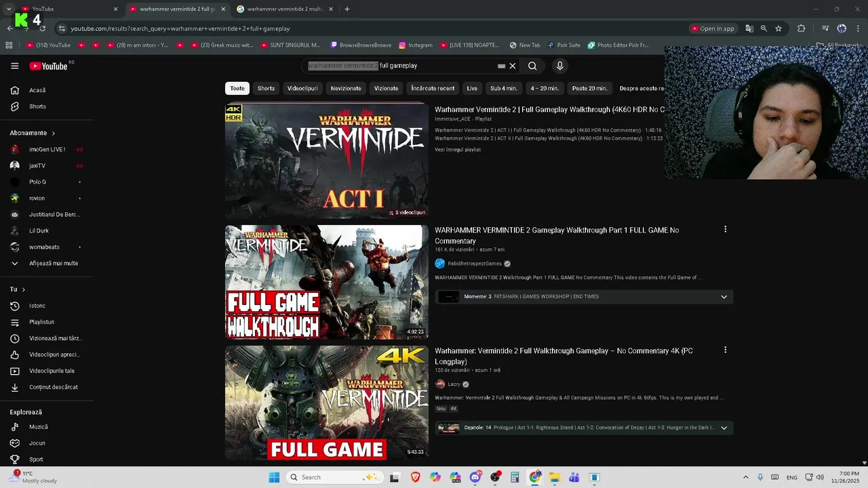Select the Shorts filter chip

[x=266, y=88]
